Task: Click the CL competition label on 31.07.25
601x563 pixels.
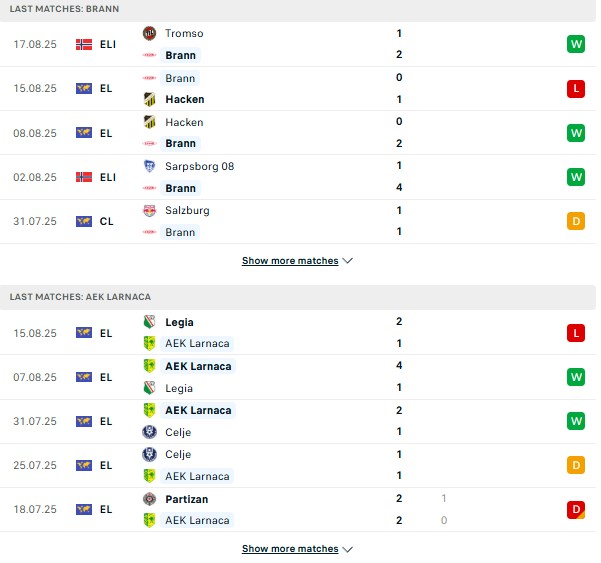Action: (106, 221)
